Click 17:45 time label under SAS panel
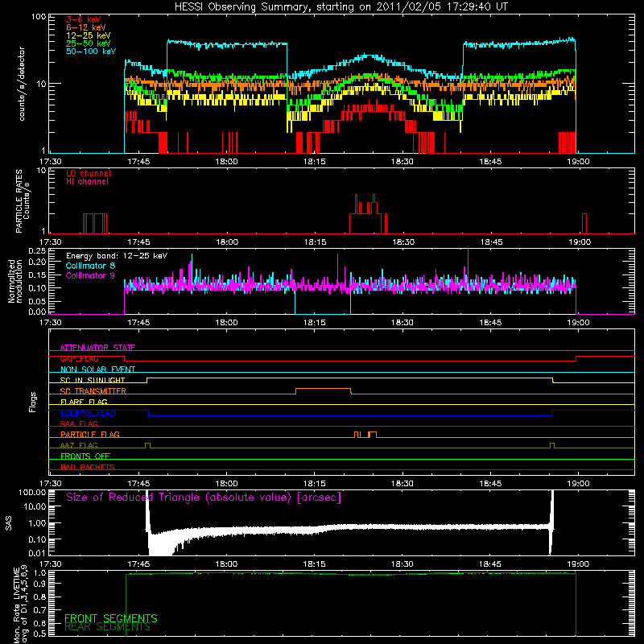The width and height of the screenshot is (644, 644). [138, 564]
